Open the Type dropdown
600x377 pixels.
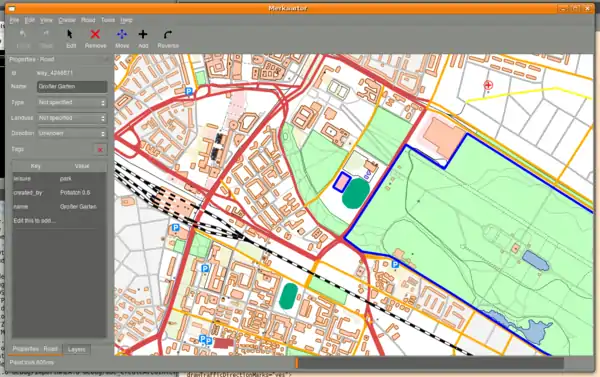coord(72,103)
